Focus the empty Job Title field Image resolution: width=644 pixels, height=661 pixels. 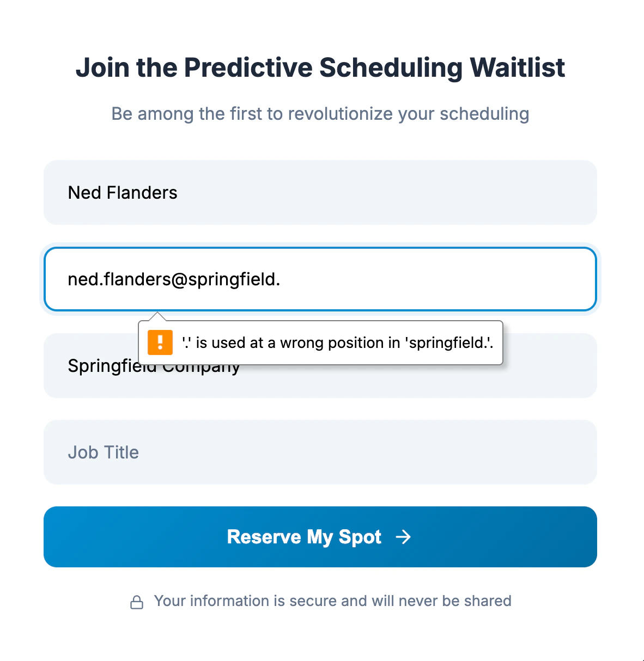(320, 452)
